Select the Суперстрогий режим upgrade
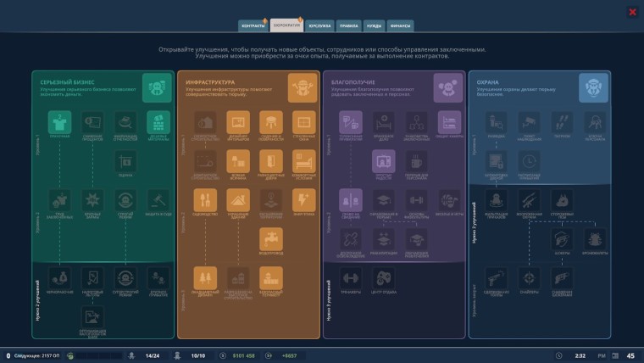Screen dimensions: 644x363 [125, 278]
